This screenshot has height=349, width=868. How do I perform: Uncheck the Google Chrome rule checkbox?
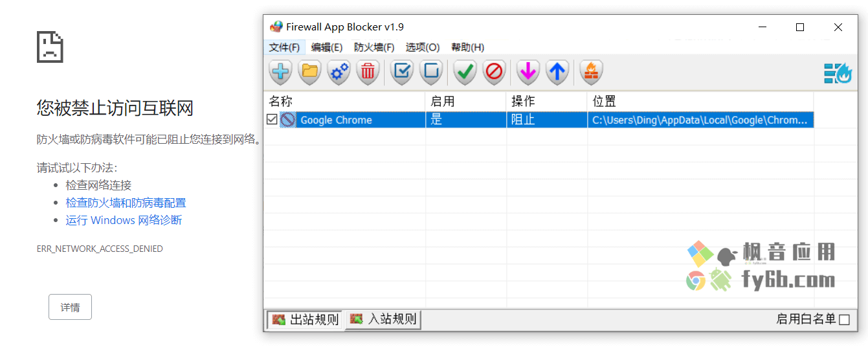pyautogui.click(x=272, y=119)
